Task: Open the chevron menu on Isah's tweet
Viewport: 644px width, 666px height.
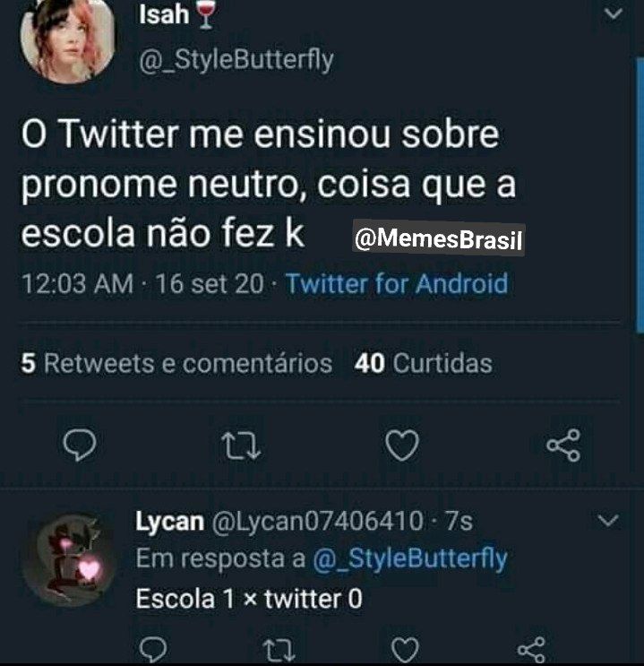Action: pos(613,14)
